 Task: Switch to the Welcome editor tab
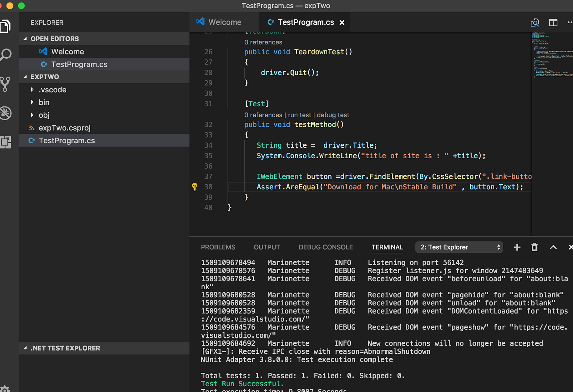[x=224, y=22]
